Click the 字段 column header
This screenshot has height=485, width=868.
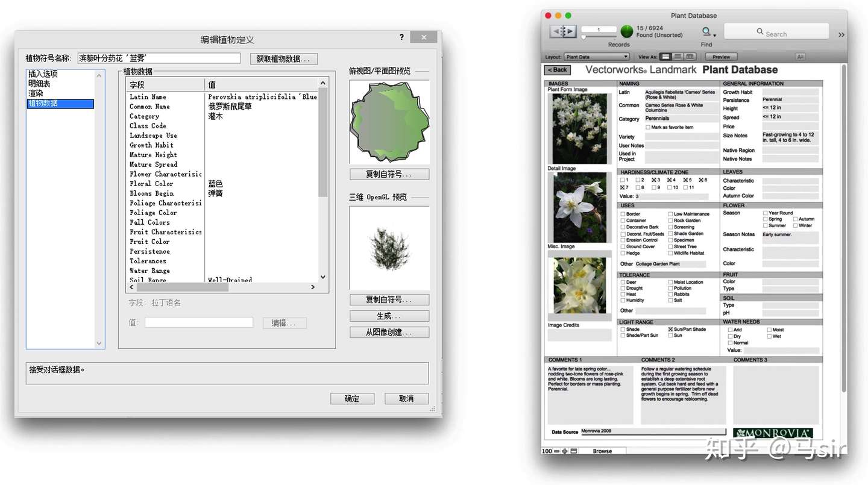165,85
